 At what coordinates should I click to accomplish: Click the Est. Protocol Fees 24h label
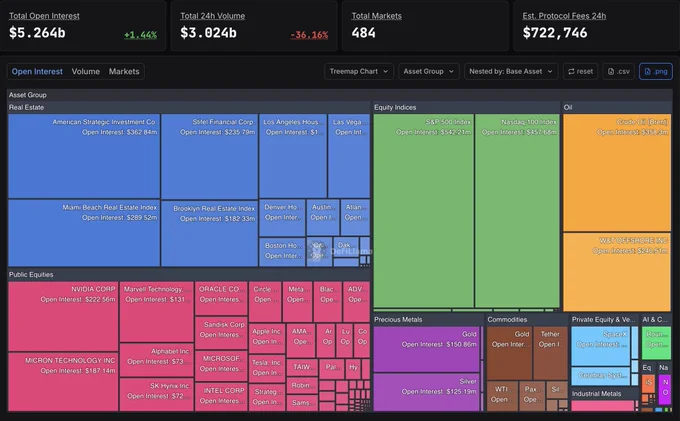click(564, 16)
